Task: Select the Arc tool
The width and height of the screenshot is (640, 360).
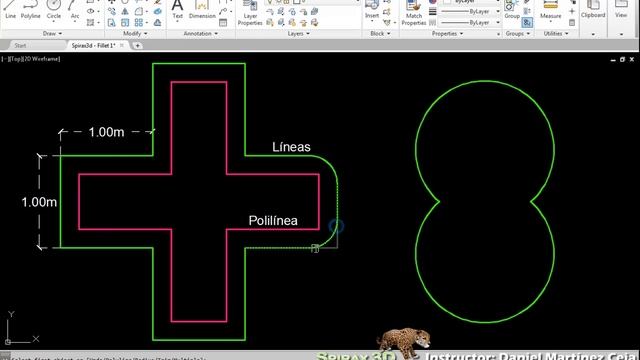Action: pos(75,10)
